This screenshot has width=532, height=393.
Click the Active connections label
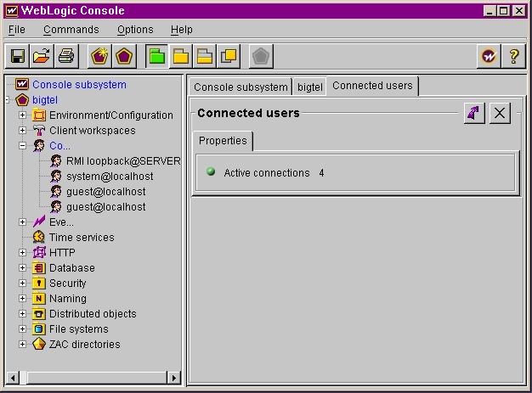[267, 173]
